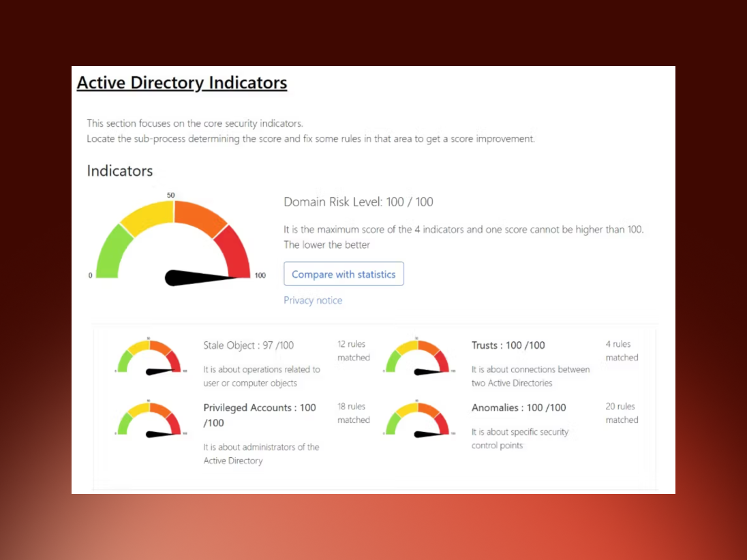Click the 100 label beside the large gauge
Viewport: 747px width, 560px height.
pos(260,275)
